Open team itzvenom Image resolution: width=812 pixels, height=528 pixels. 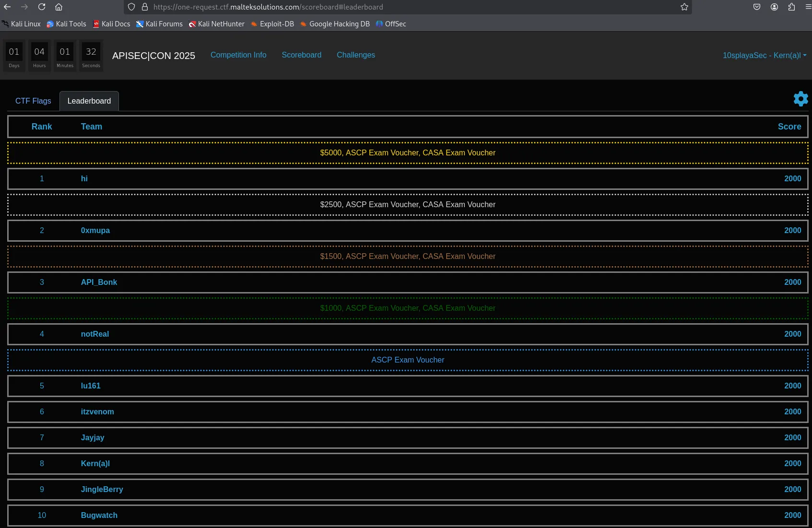point(97,412)
